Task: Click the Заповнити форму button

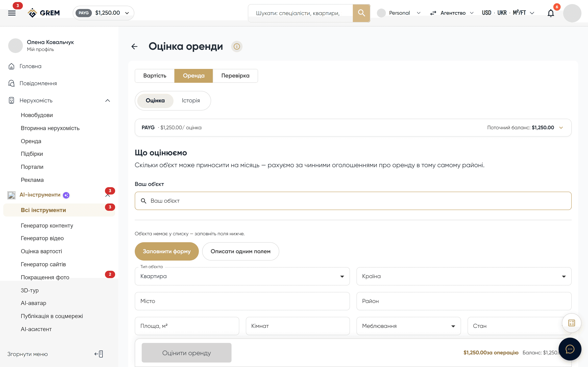Action: pyautogui.click(x=167, y=251)
